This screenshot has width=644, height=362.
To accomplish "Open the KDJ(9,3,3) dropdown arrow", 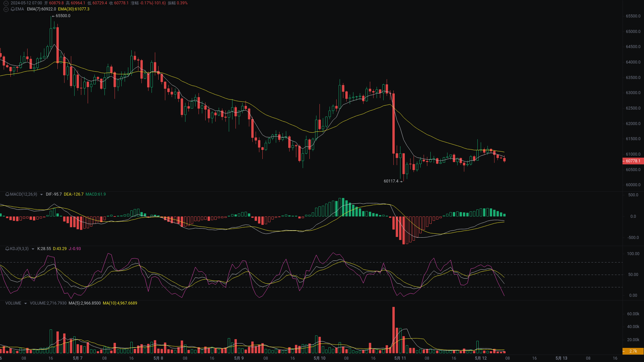I will [x=33, y=249].
